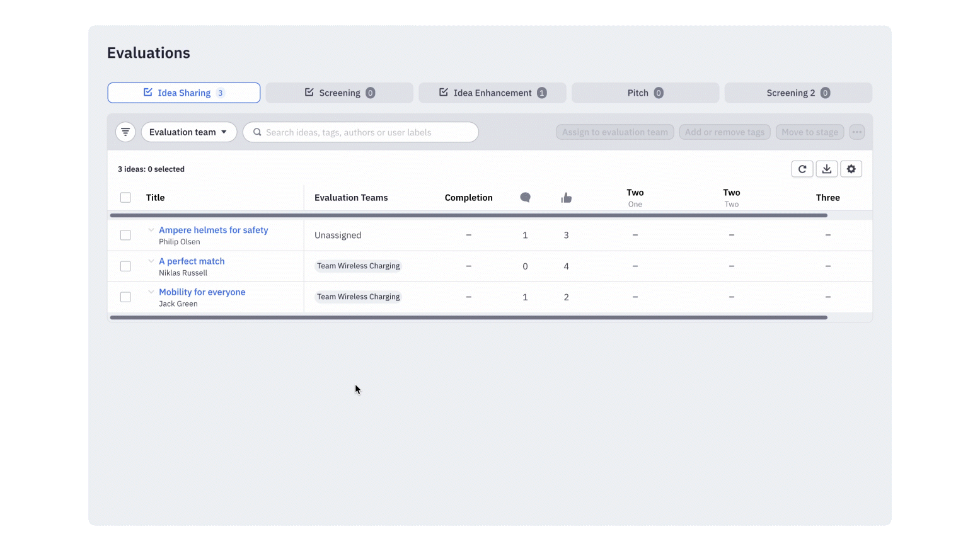Sort by the comments column icon
Screen dimensions: 980x551
[x=525, y=197]
